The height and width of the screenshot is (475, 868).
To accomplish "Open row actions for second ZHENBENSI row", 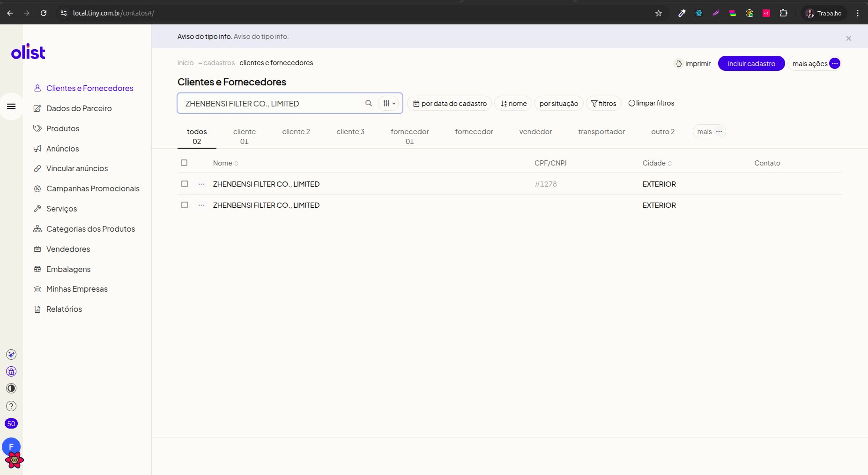I will pos(201,205).
